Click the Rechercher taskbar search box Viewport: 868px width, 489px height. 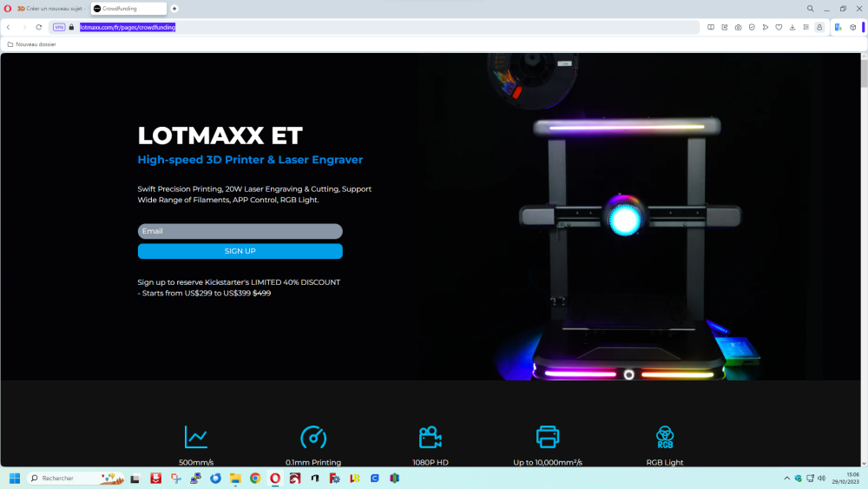[76, 478]
